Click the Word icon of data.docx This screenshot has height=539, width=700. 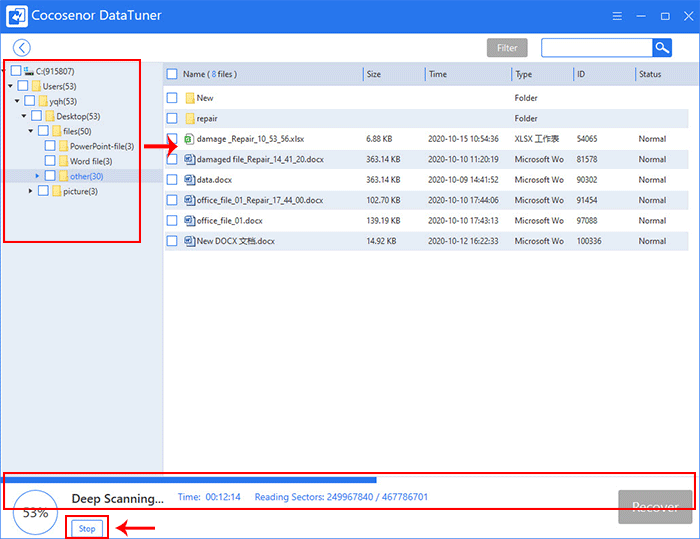pos(190,180)
